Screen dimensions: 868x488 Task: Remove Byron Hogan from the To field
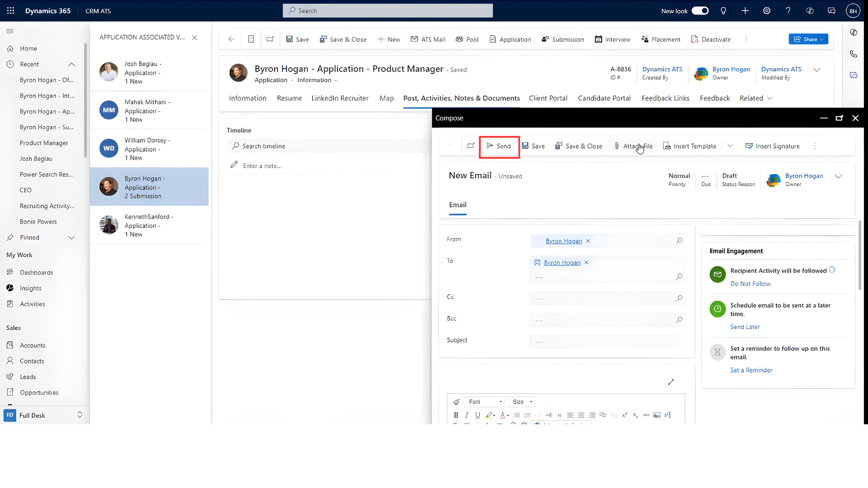pyautogui.click(x=586, y=263)
